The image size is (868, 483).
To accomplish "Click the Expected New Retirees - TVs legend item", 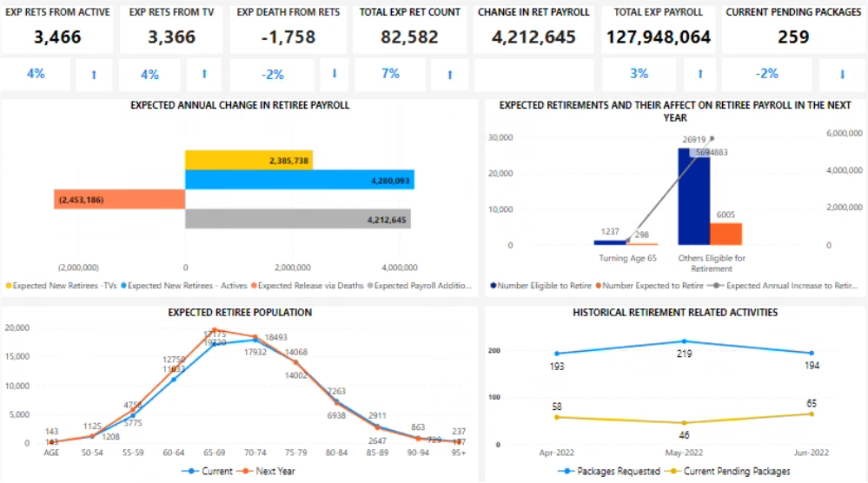I will click(65, 286).
